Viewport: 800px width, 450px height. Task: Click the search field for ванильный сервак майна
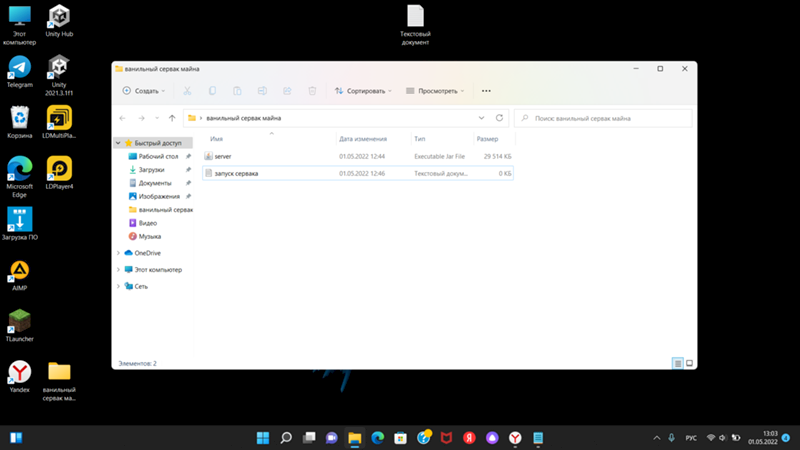(x=603, y=118)
